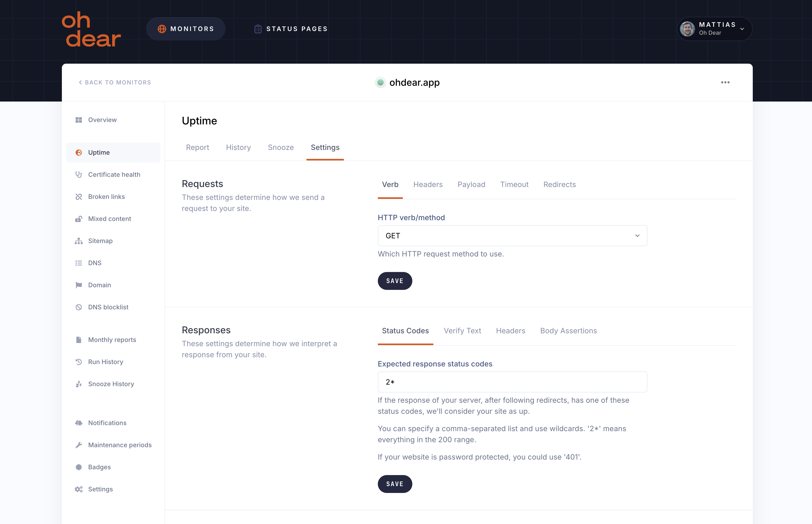Click the Sitemap icon

(x=79, y=241)
